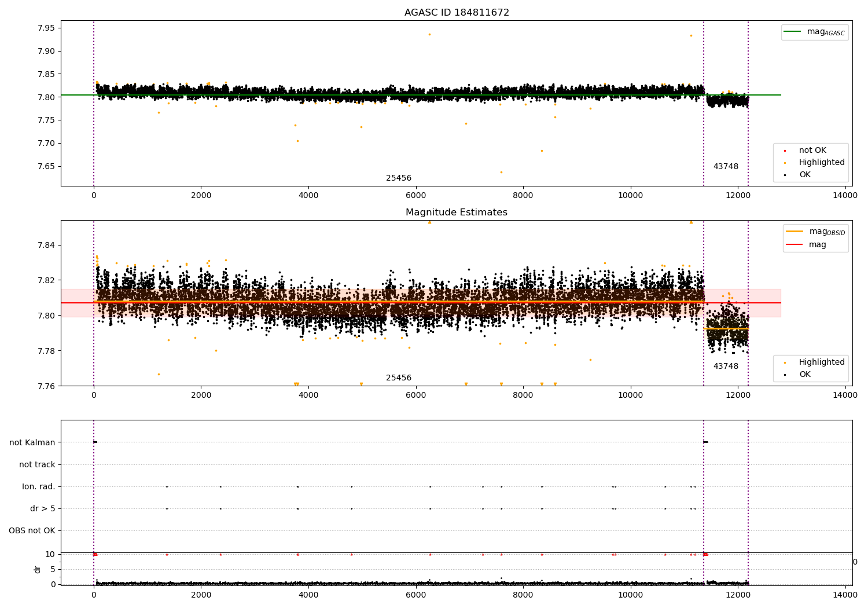
Task: Click the "Magnitude Estimates" plot title
Action: point(457,213)
